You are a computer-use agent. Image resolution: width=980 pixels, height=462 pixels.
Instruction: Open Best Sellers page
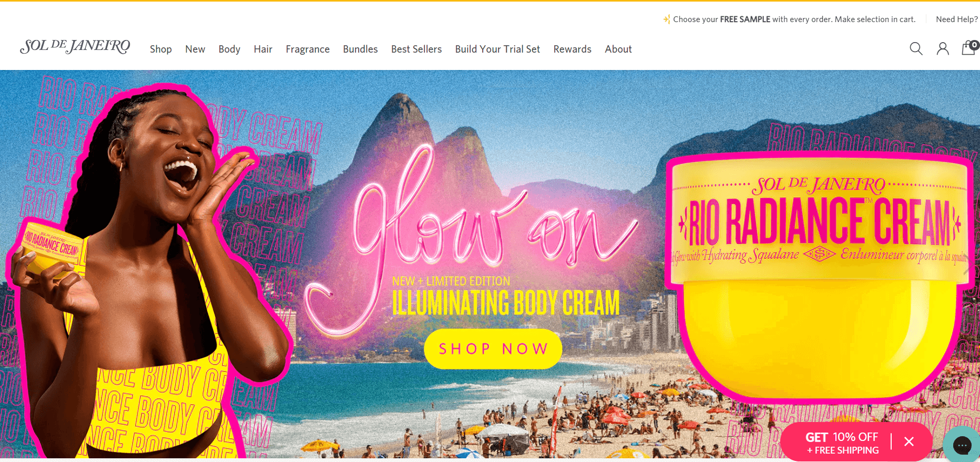click(416, 49)
